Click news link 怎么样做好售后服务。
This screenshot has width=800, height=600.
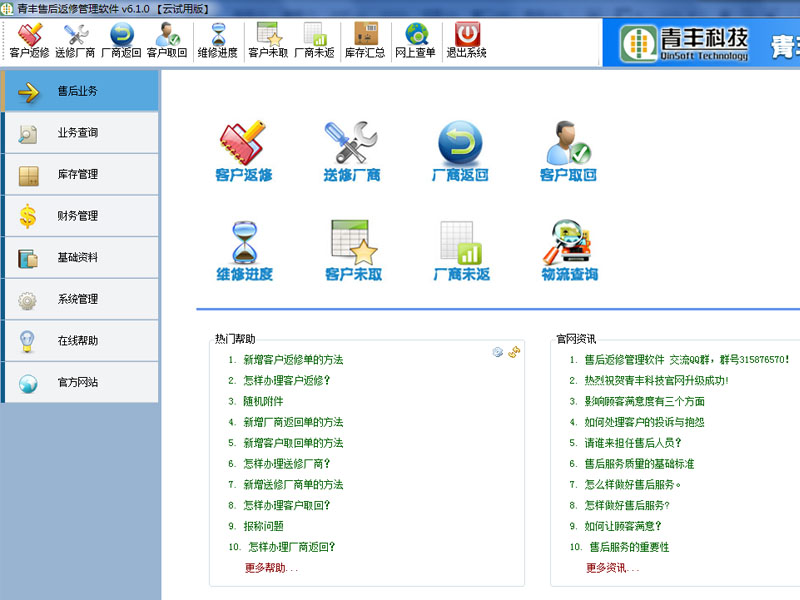633,485
